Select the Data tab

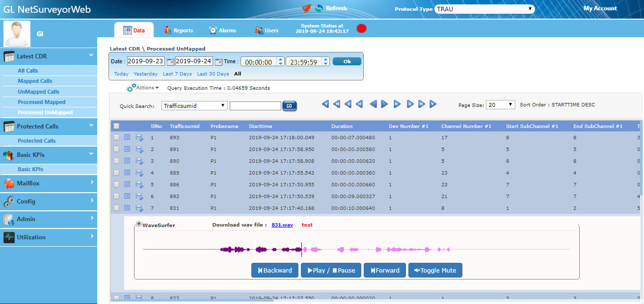[134, 30]
